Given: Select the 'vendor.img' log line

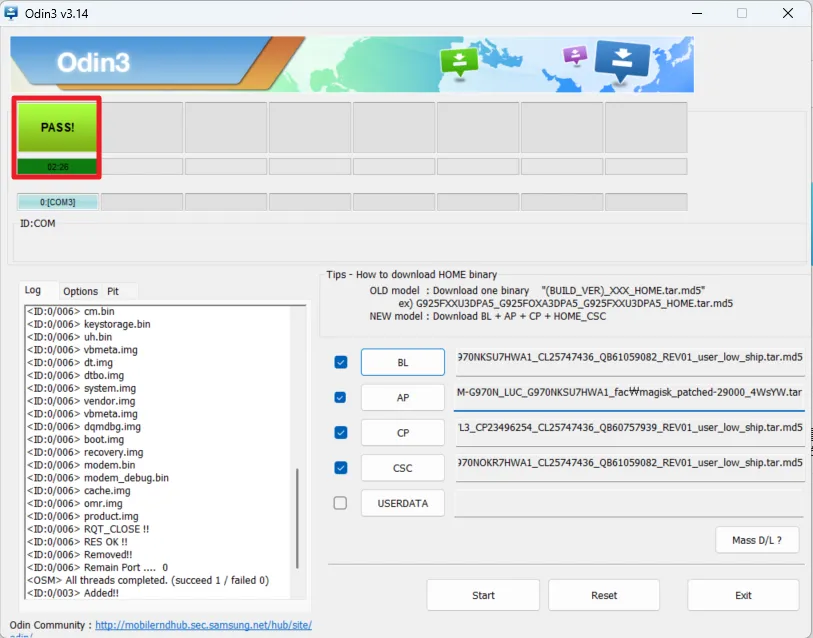Looking at the screenshot, I should point(81,401).
